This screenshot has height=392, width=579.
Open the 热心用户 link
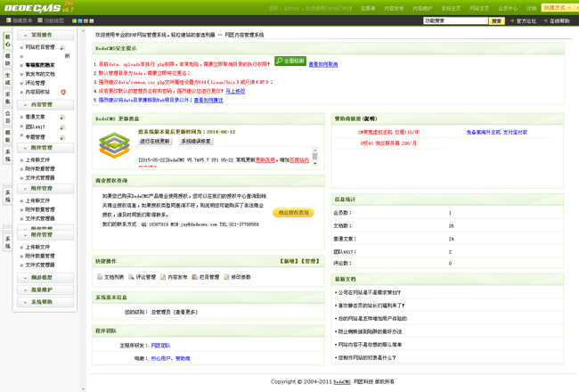[x=160, y=358]
